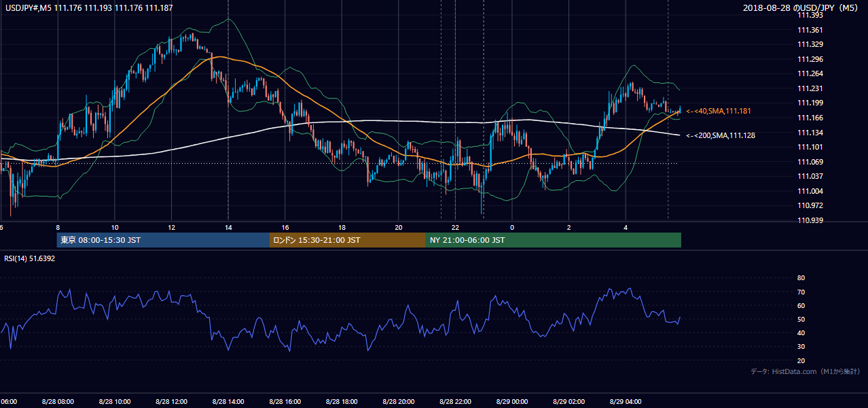Click the 200,SMA,111.128 white label
The height and width of the screenshot is (408, 868).
[x=721, y=135]
